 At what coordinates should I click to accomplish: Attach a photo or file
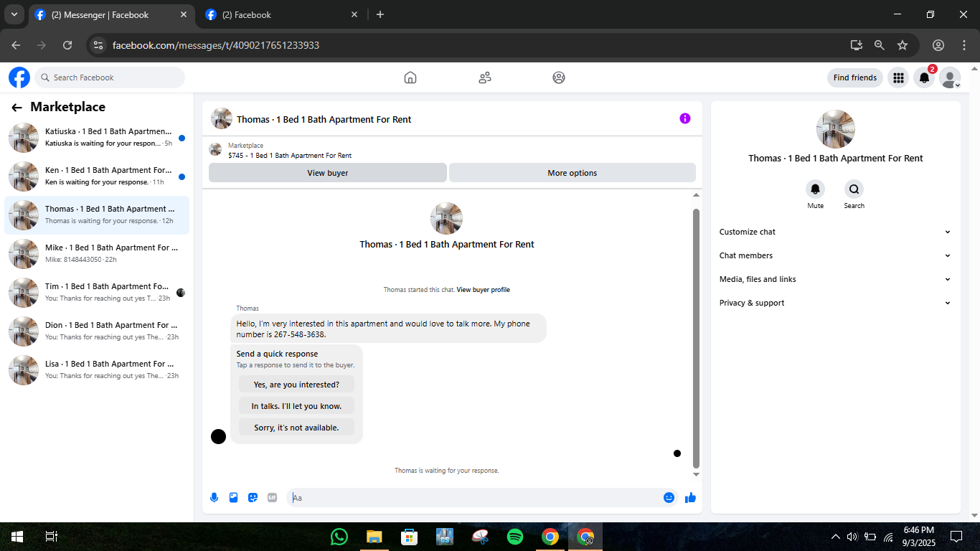[233, 497]
